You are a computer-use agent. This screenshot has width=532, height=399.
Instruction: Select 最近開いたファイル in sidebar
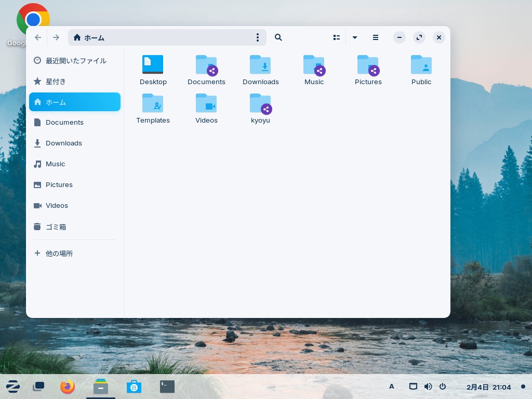75,61
